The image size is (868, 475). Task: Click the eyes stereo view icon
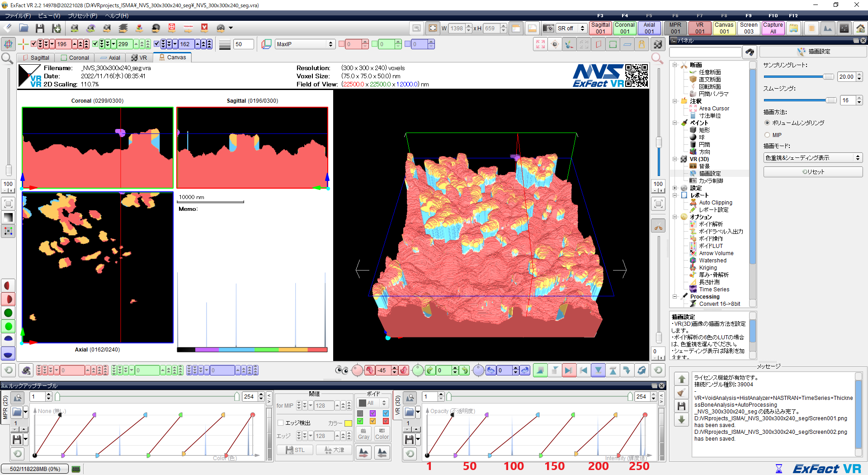pyautogui.click(x=342, y=370)
